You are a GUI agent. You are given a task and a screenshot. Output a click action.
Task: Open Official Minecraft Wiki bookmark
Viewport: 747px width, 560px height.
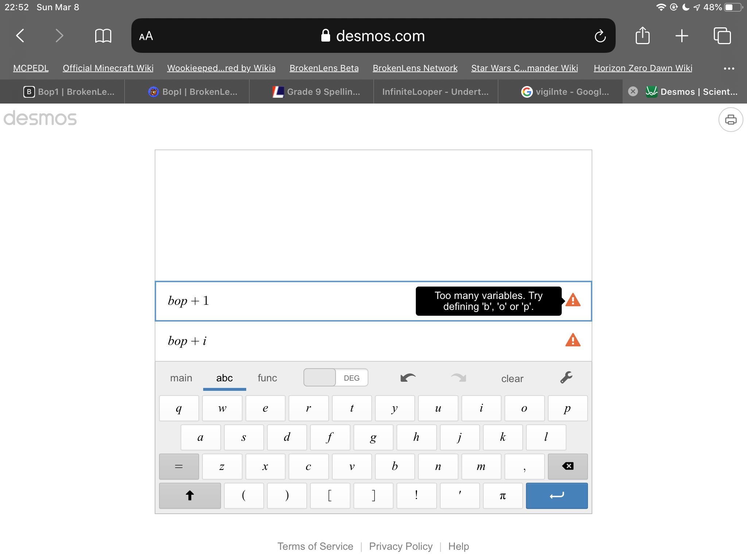click(x=108, y=68)
